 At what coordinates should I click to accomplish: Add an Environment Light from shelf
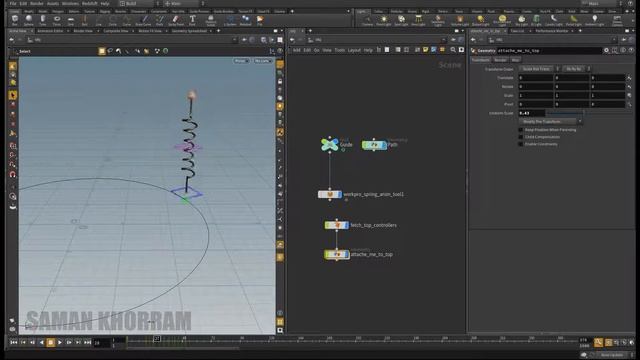502,20
